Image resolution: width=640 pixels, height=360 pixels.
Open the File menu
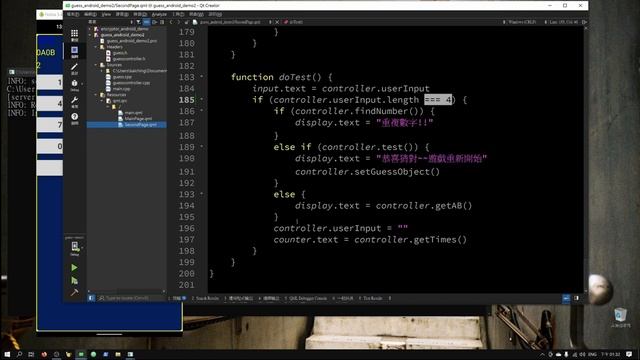click(x=73, y=14)
